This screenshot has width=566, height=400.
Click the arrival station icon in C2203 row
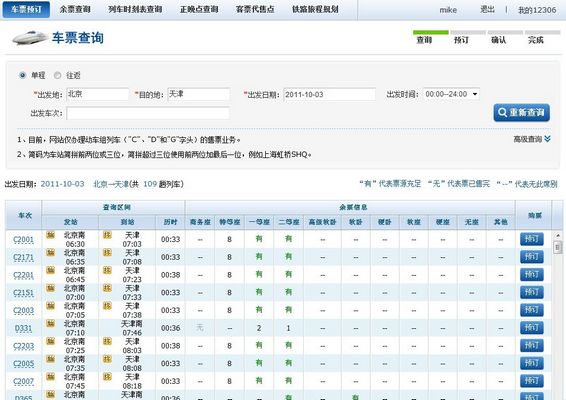pyautogui.click(x=107, y=341)
